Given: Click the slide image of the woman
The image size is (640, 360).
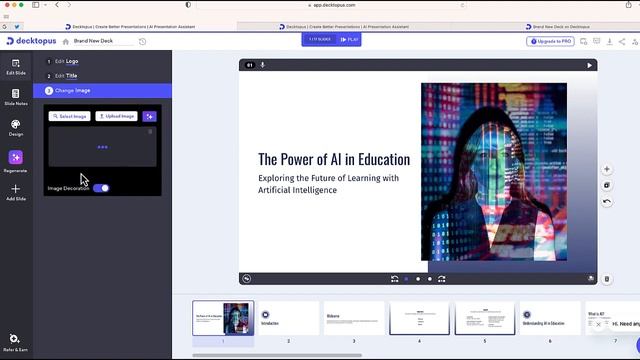Looking at the screenshot, I should pos(494,172).
